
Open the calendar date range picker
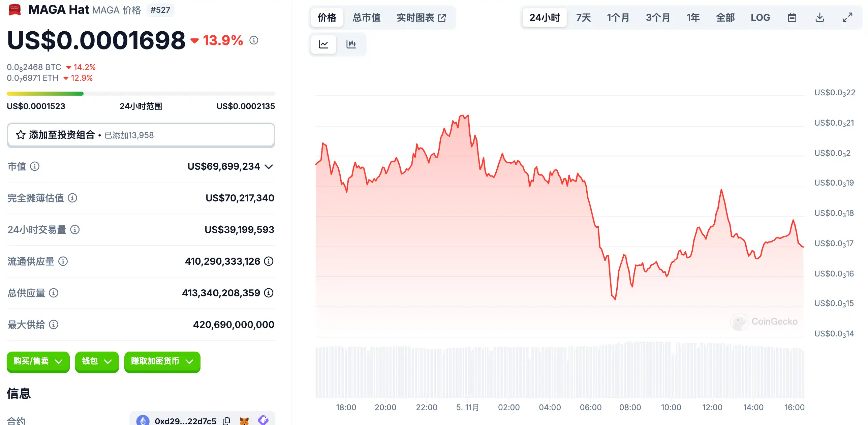click(x=792, y=18)
